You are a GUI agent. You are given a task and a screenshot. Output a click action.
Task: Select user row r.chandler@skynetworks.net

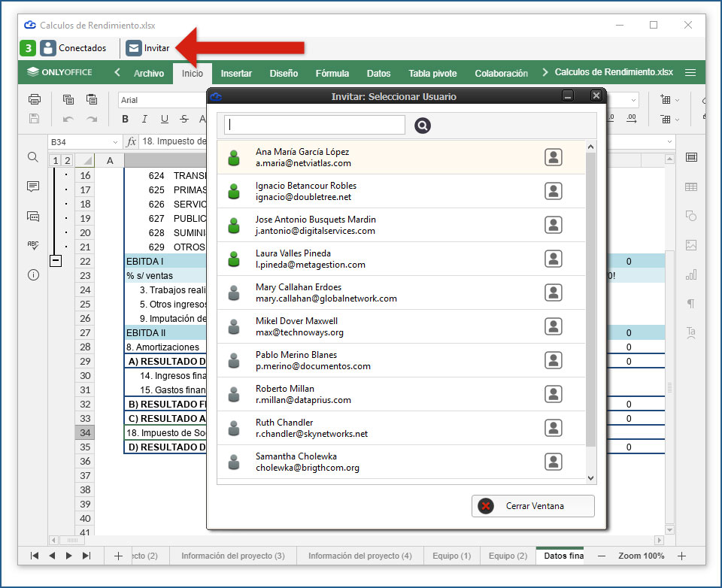[x=401, y=428]
